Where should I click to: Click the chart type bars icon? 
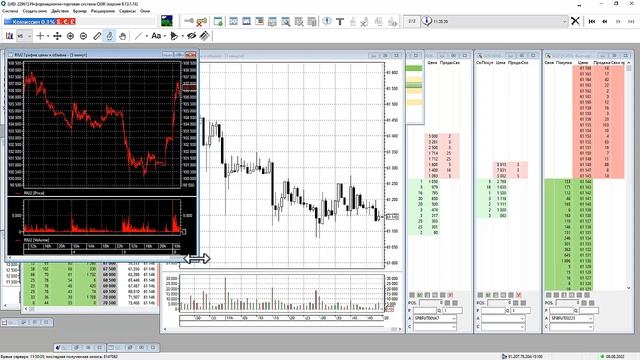[9, 36]
